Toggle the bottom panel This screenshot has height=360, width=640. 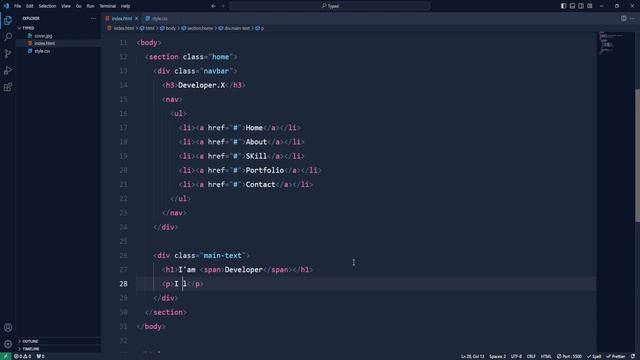point(572,6)
